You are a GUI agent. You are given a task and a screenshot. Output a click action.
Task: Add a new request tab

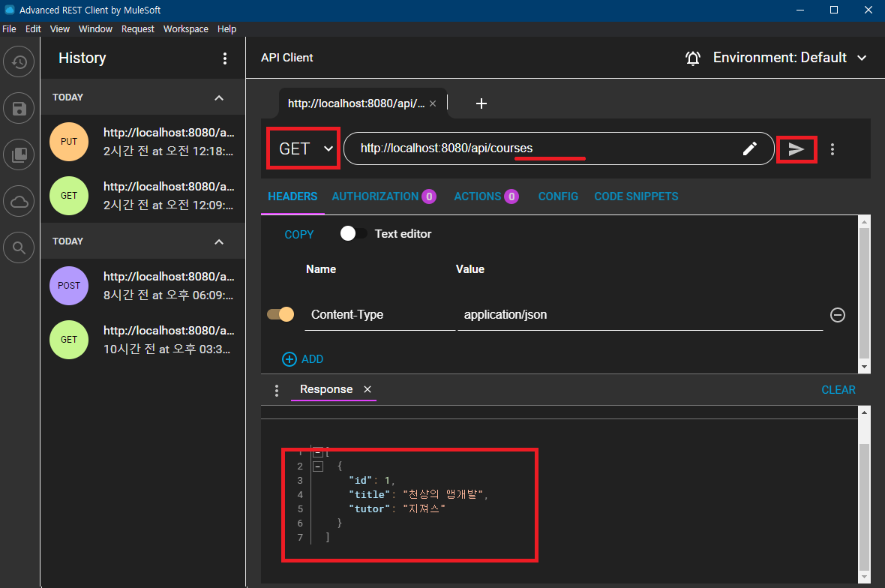[481, 103]
